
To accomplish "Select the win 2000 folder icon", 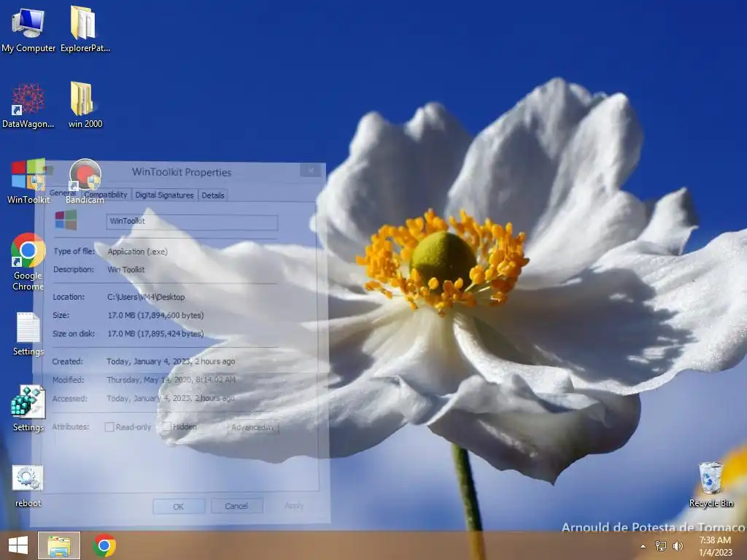I will [85, 105].
